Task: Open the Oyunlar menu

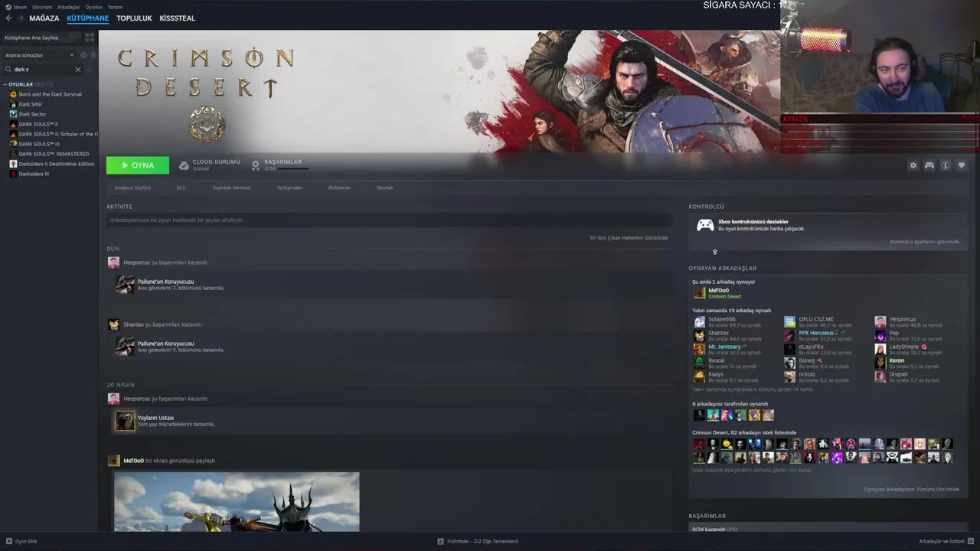Action: tap(93, 7)
